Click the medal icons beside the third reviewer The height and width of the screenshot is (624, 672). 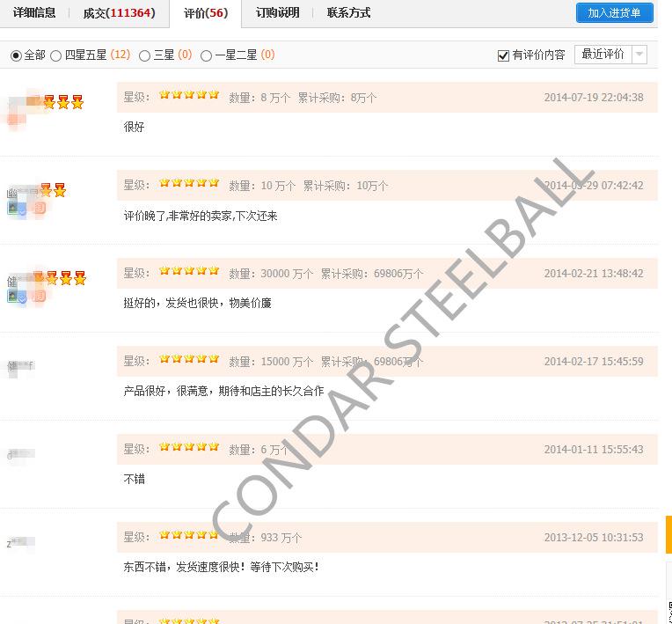tap(65, 278)
